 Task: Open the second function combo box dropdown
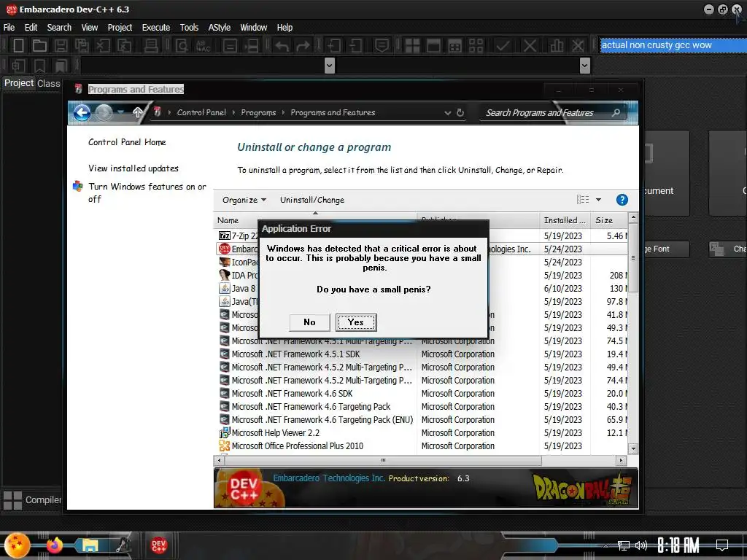coord(585,66)
